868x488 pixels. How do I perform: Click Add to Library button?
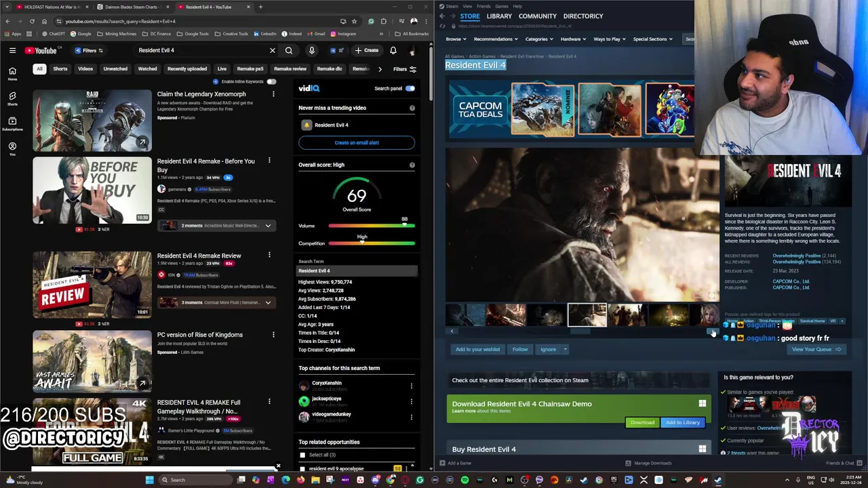click(683, 422)
